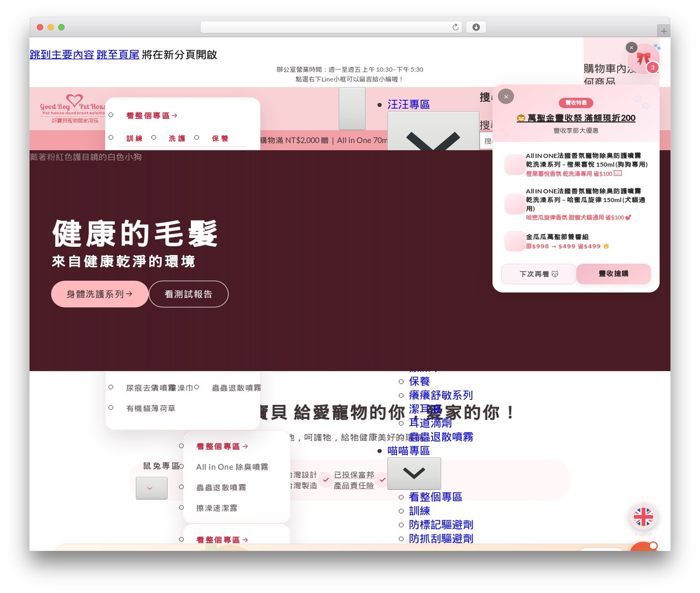Select the 洗護 menu item
The width and height of the screenshot is (700, 593).
(177, 138)
